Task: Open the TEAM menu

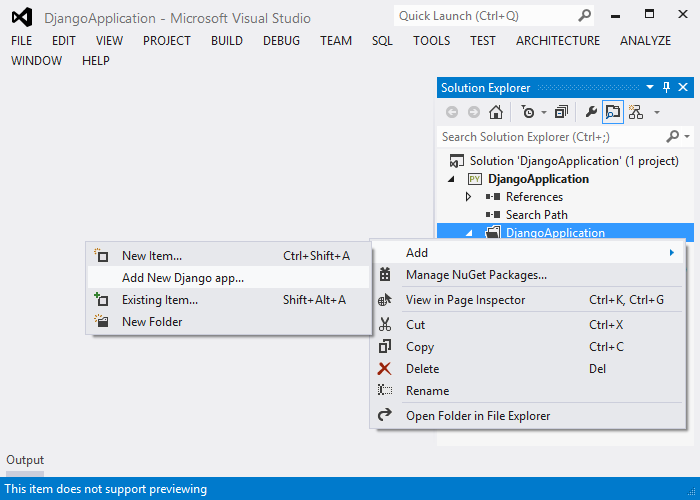Action: (336, 41)
